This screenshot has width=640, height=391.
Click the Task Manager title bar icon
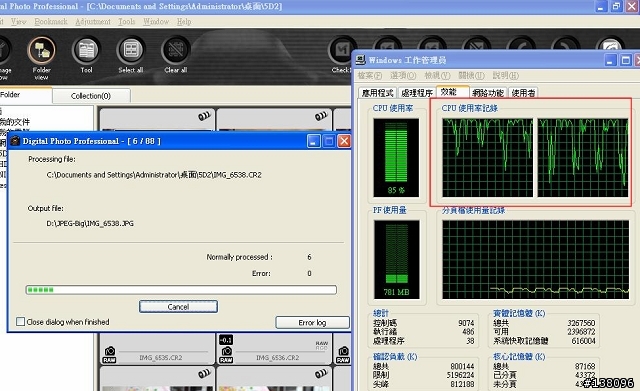(x=361, y=60)
